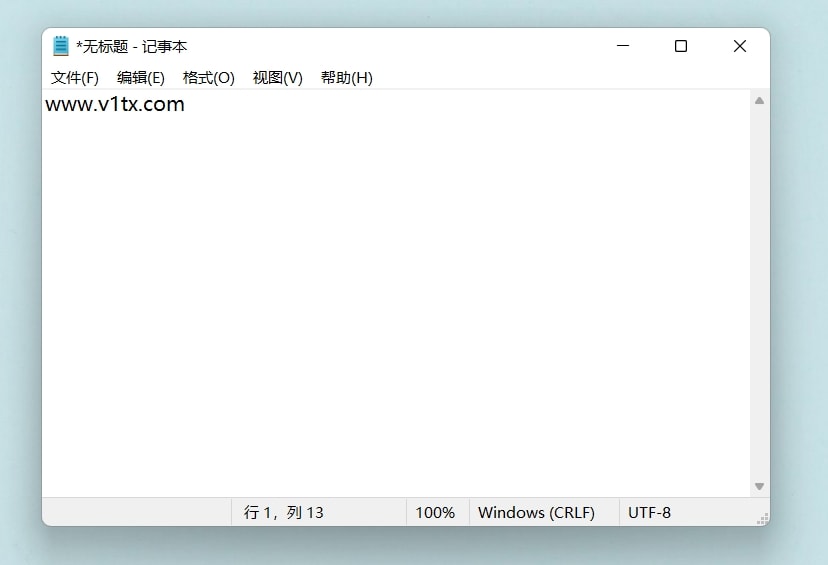Click the resize grip in the window corner
The width and height of the screenshot is (828, 565).
point(763,519)
